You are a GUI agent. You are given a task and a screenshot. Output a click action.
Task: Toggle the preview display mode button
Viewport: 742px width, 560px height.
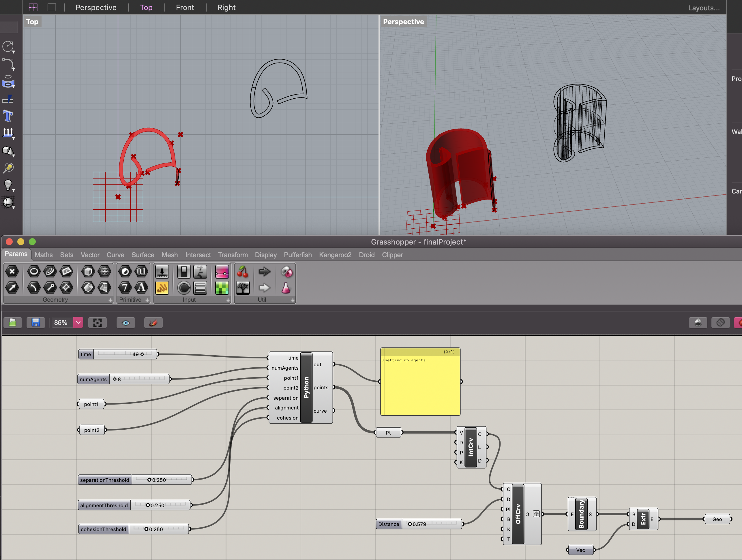[126, 322]
